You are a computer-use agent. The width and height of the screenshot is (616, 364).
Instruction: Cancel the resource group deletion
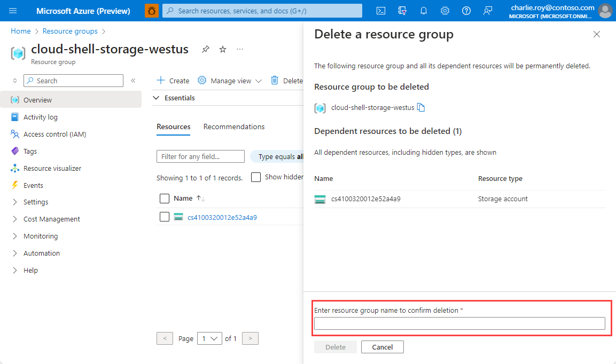[382, 346]
